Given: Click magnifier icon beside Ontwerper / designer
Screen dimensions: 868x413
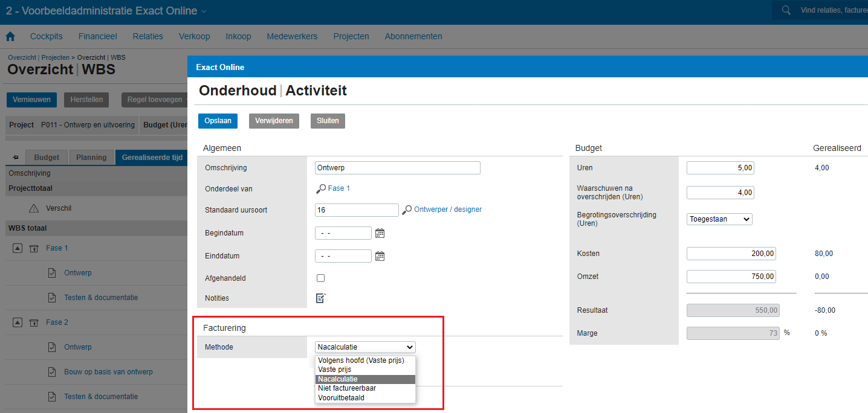Looking at the screenshot, I should coord(407,210).
